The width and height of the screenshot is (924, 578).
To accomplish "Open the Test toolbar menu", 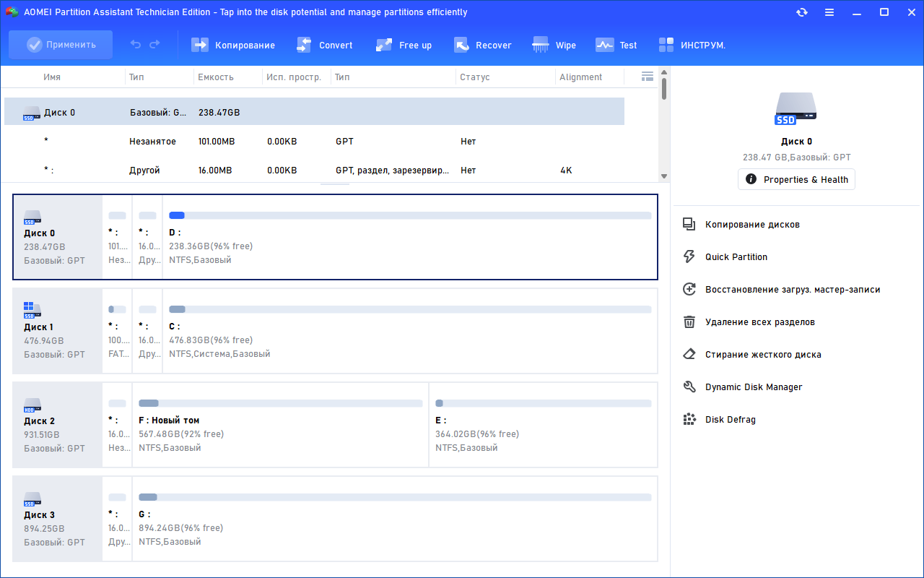I will pos(616,45).
